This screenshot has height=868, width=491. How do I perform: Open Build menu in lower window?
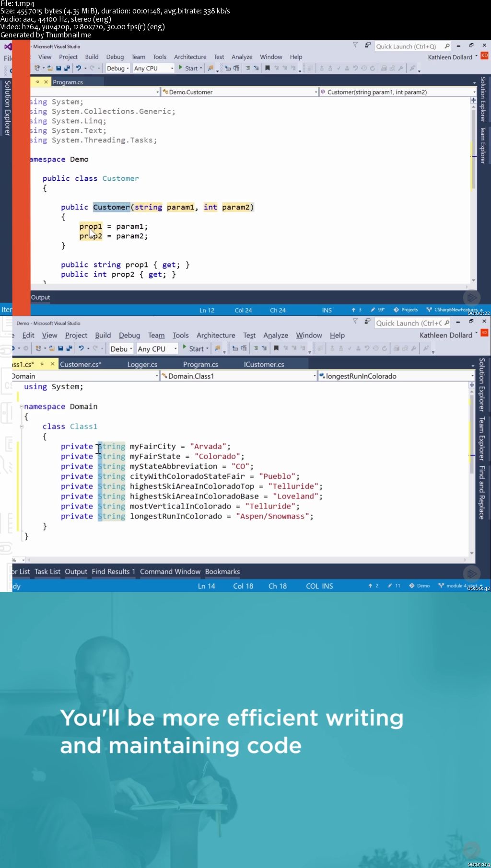click(103, 335)
